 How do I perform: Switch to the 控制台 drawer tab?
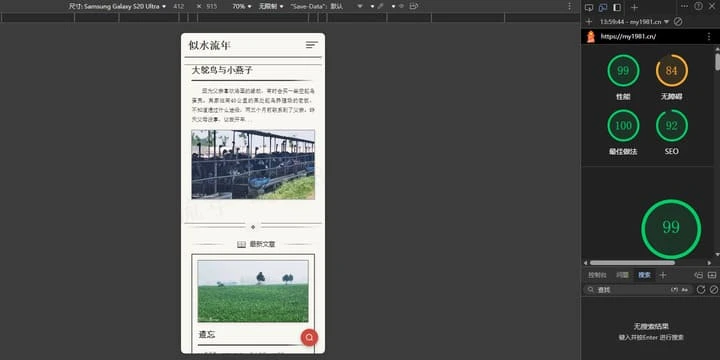tap(597, 275)
